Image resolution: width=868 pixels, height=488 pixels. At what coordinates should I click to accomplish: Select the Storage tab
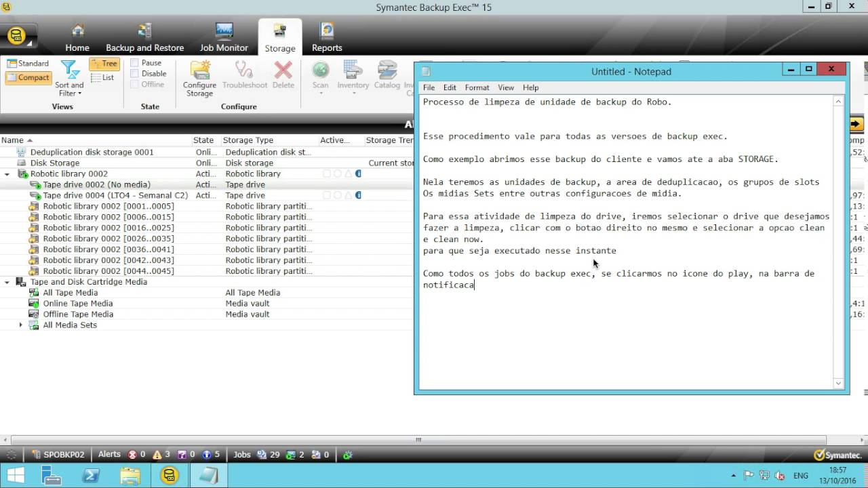tap(280, 38)
